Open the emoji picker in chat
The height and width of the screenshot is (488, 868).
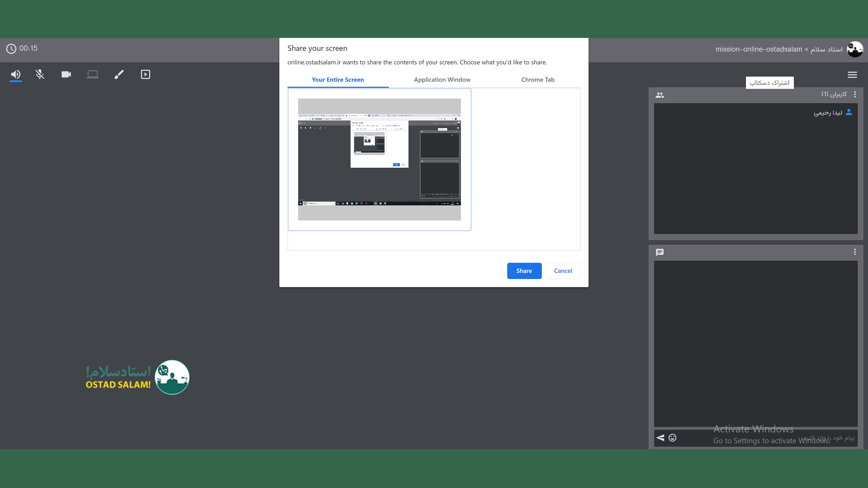pos(672,437)
